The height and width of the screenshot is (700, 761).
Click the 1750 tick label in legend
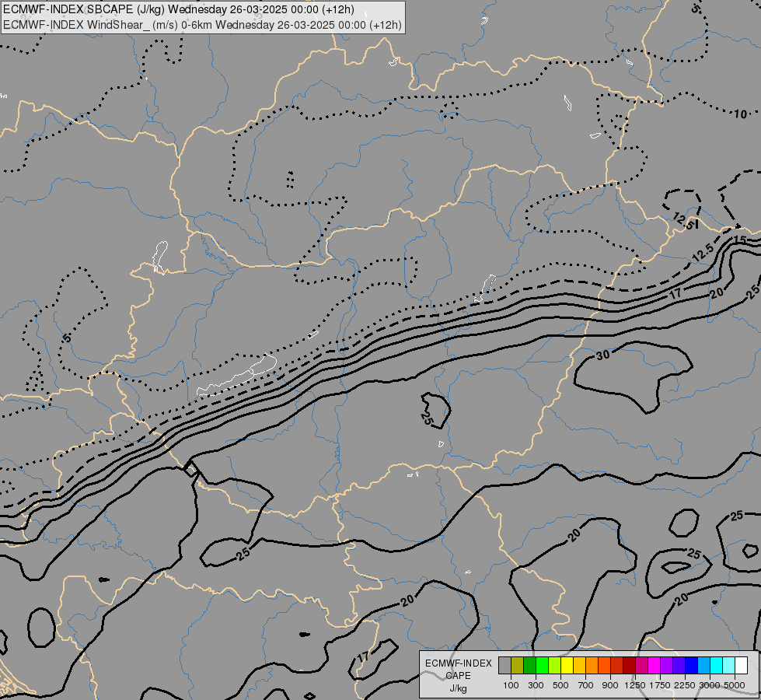(660, 685)
